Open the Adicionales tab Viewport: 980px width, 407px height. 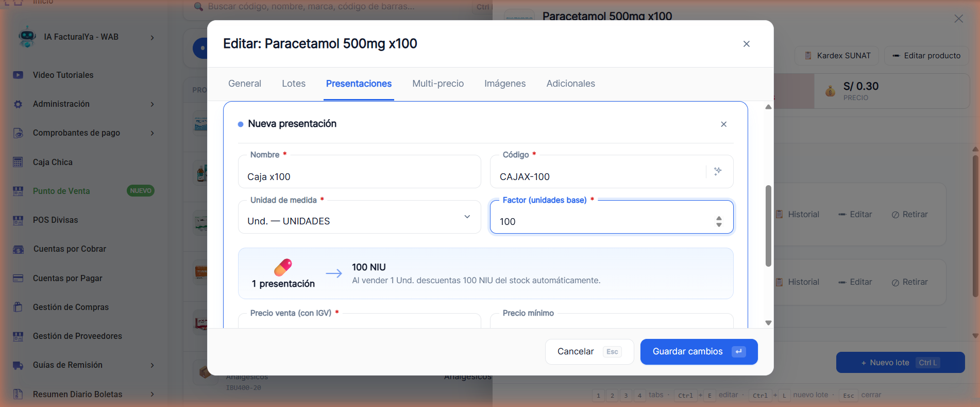pos(570,84)
